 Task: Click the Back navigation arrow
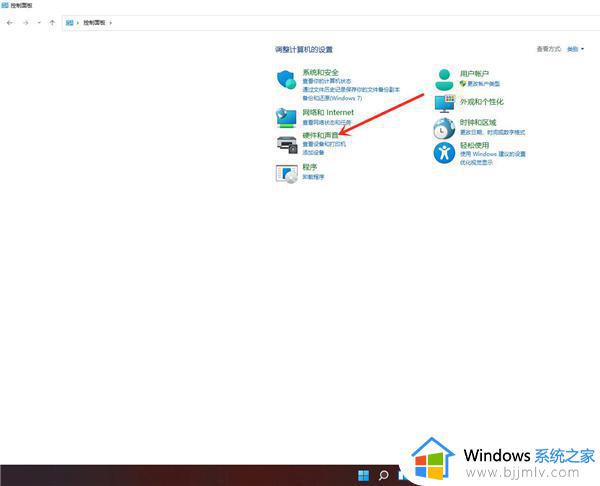pyautogui.click(x=10, y=21)
